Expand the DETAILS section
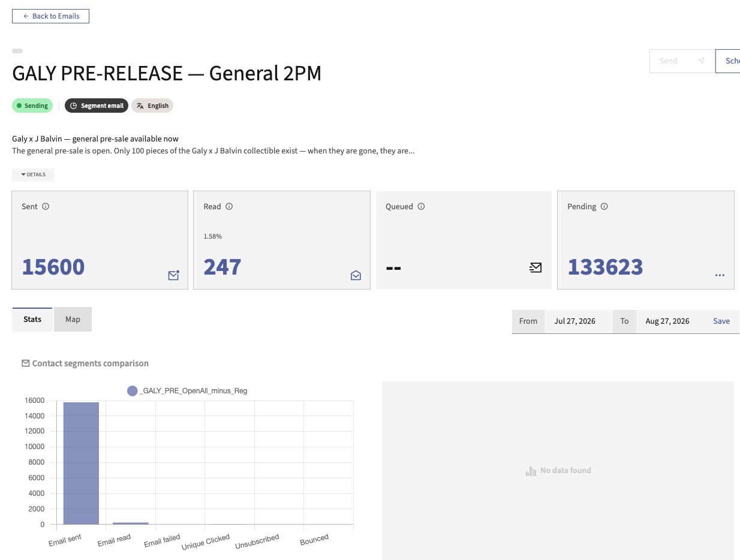This screenshot has height=560, width=740. pyautogui.click(x=33, y=174)
